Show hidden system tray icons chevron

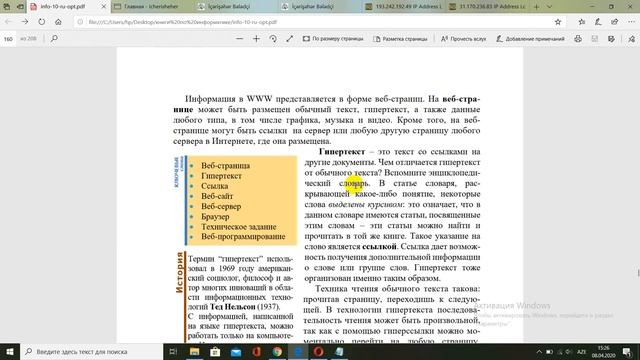click(539, 351)
